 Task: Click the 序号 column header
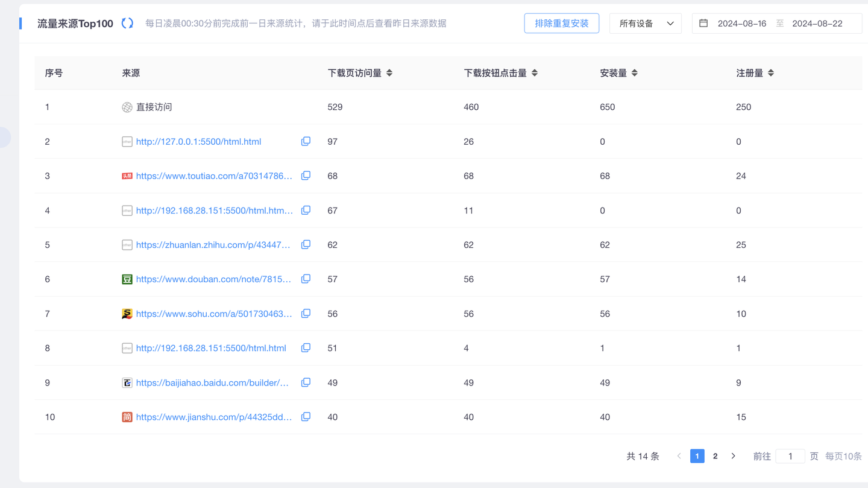click(54, 73)
